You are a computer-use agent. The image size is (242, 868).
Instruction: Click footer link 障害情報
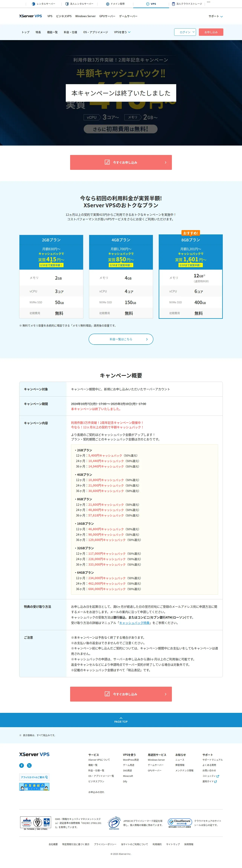point(180,765)
